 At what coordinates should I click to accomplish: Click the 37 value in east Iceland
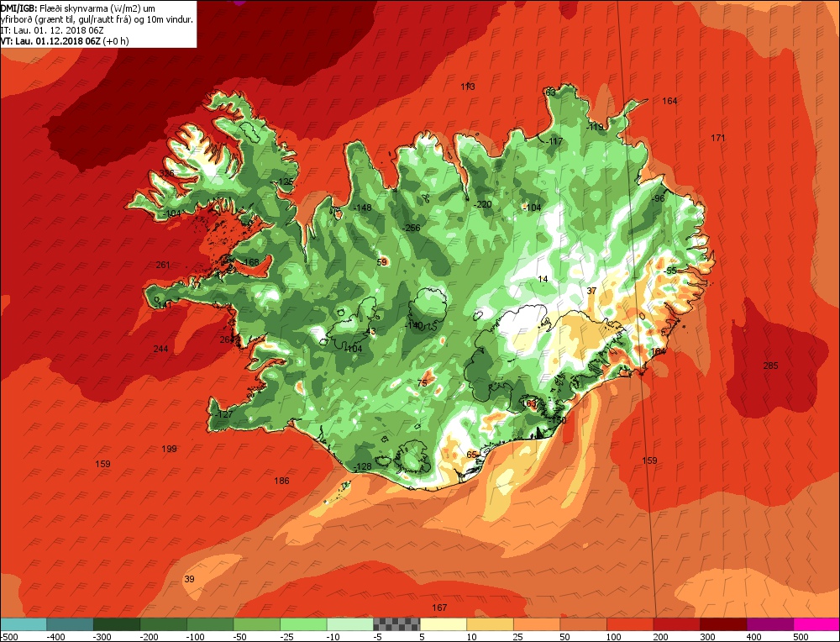(x=591, y=291)
